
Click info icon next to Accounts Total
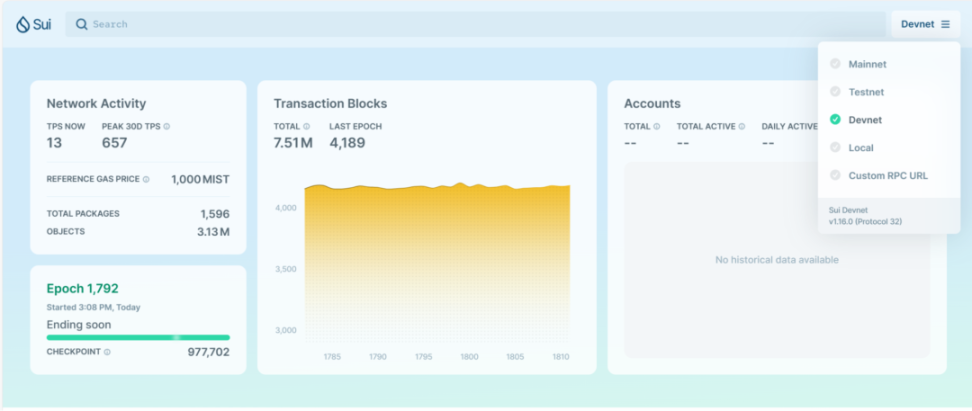pos(656,127)
